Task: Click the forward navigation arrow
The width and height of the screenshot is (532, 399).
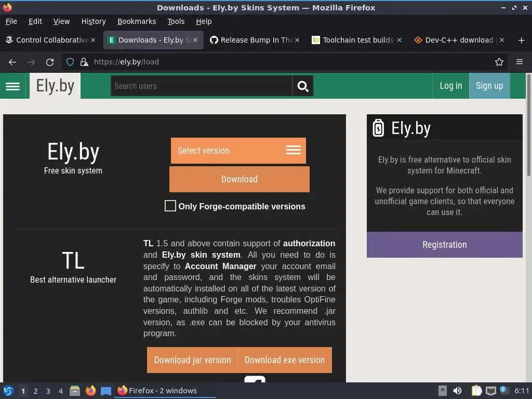Action: pyautogui.click(x=31, y=62)
